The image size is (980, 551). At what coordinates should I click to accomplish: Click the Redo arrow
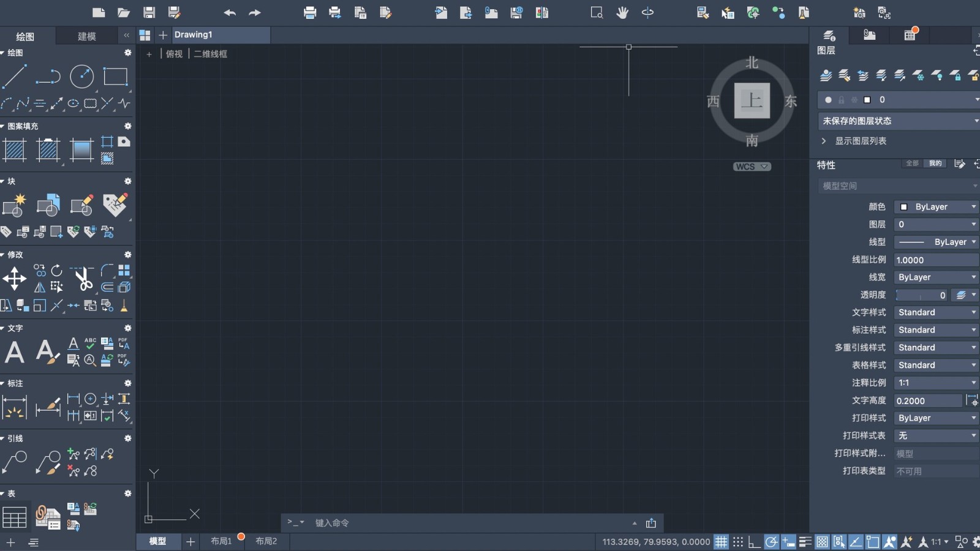pyautogui.click(x=255, y=12)
